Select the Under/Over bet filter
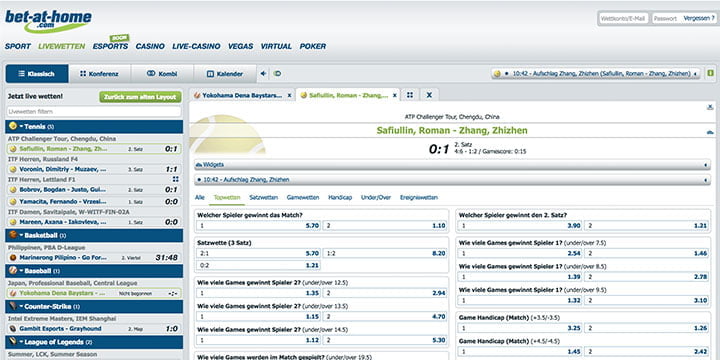The width and height of the screenshot is (720, 360). pos(376,197)
